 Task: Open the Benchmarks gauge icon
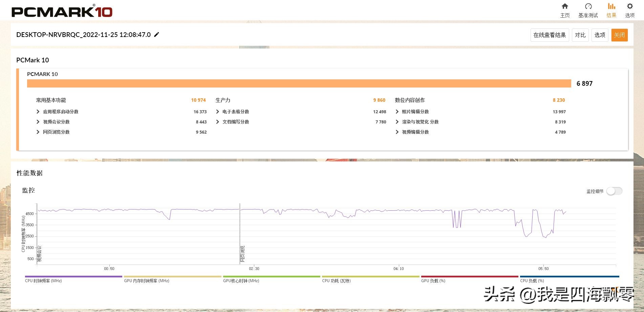pos(588,6)
